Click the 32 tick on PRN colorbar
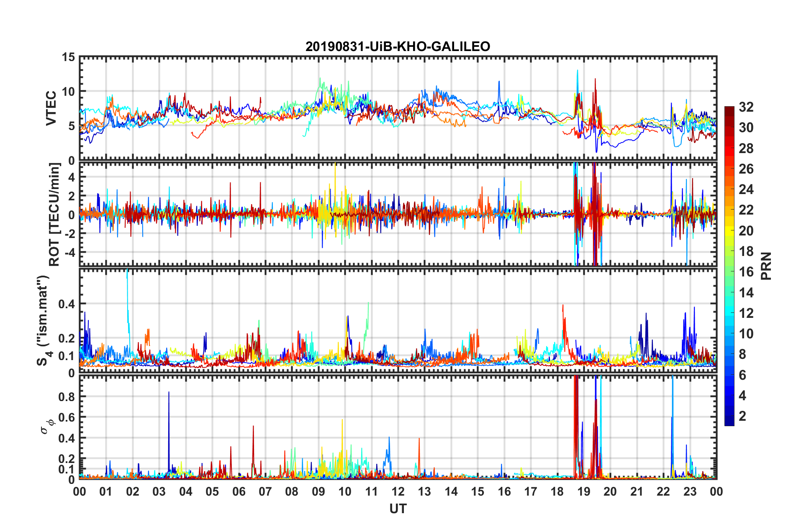The height and width of the screenshot is (532, 796). coord(746,107)
